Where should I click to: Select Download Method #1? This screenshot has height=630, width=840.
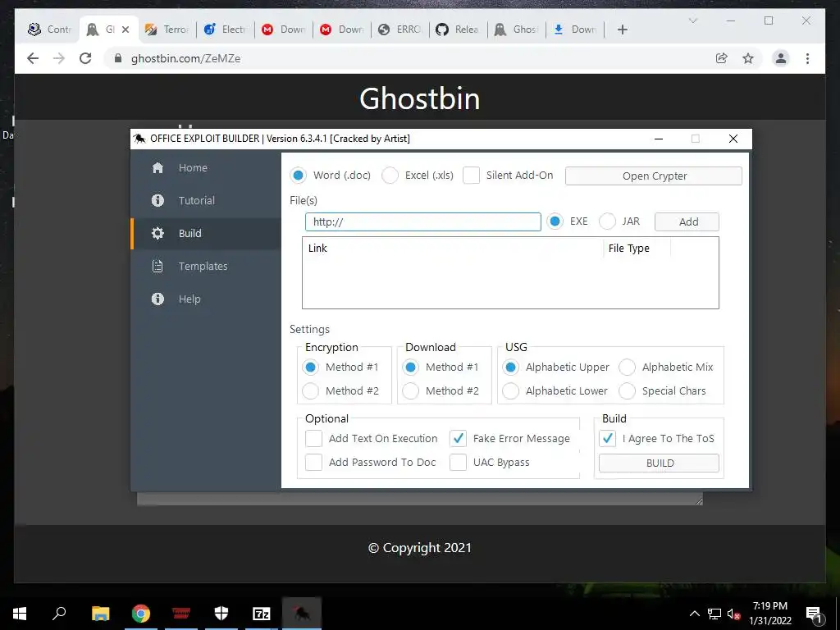pyautogui.click(x=411, y=367)
